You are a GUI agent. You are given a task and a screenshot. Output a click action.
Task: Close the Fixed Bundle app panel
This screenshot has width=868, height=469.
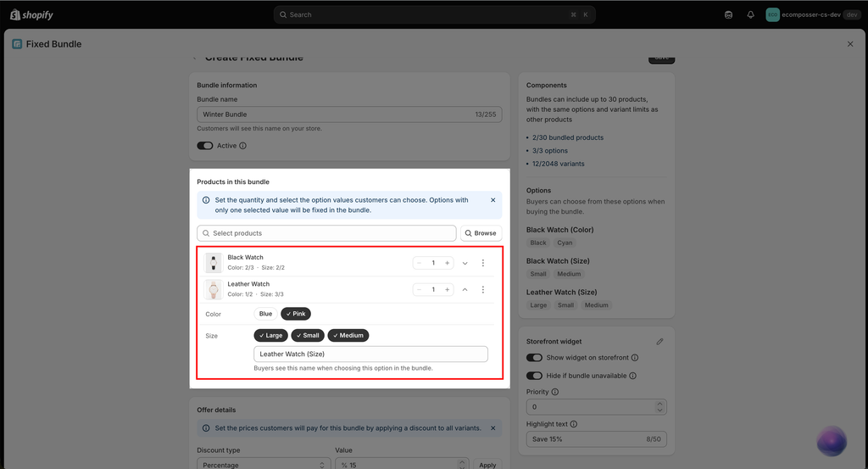(x=850, y=44)
